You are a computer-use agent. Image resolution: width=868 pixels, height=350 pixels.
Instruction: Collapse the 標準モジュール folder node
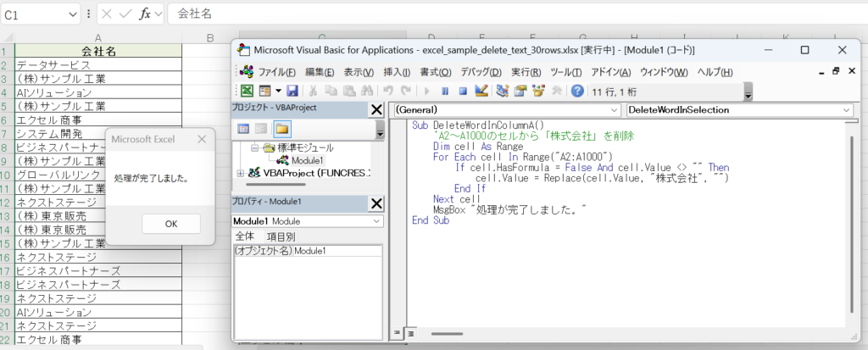click(255, 148)
